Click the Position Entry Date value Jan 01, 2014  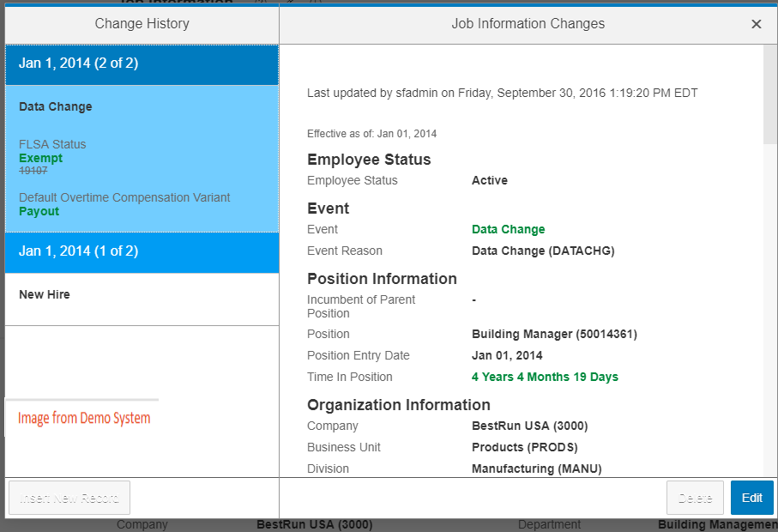tap(507, 356)
